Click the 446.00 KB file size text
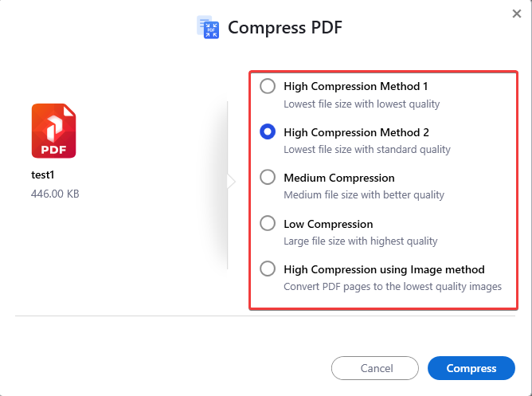532x396 pixels. coord(55,194)
